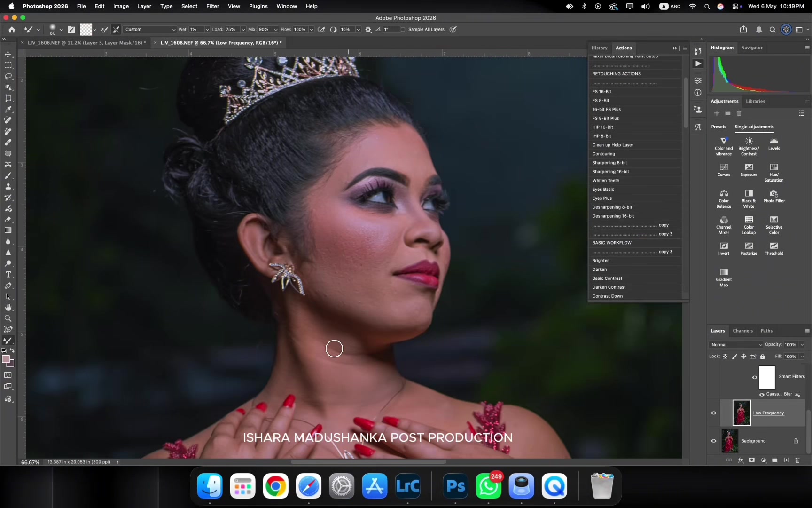Open WhatsApp from the Dock

(489, 486)
